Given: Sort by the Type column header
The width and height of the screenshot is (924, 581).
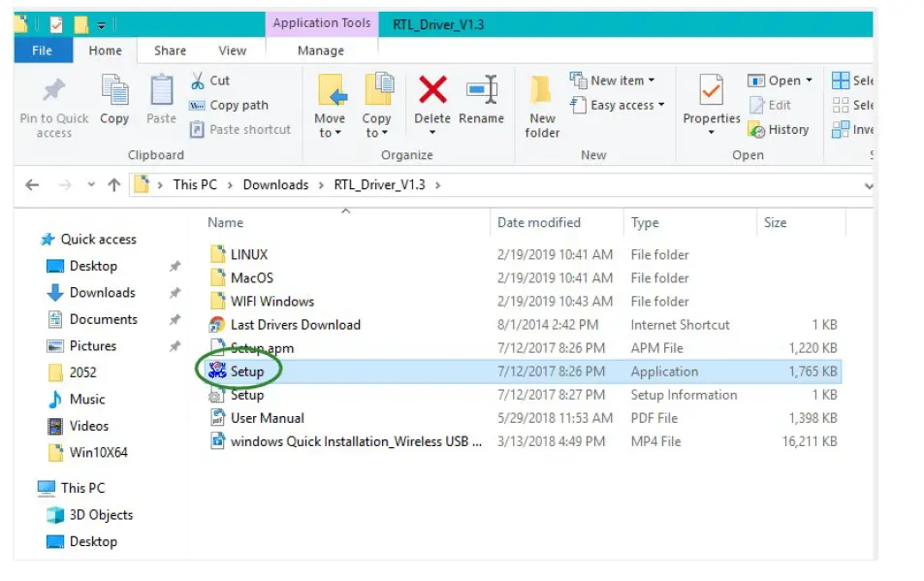Looking at the screenshot, I should (645, 223).
